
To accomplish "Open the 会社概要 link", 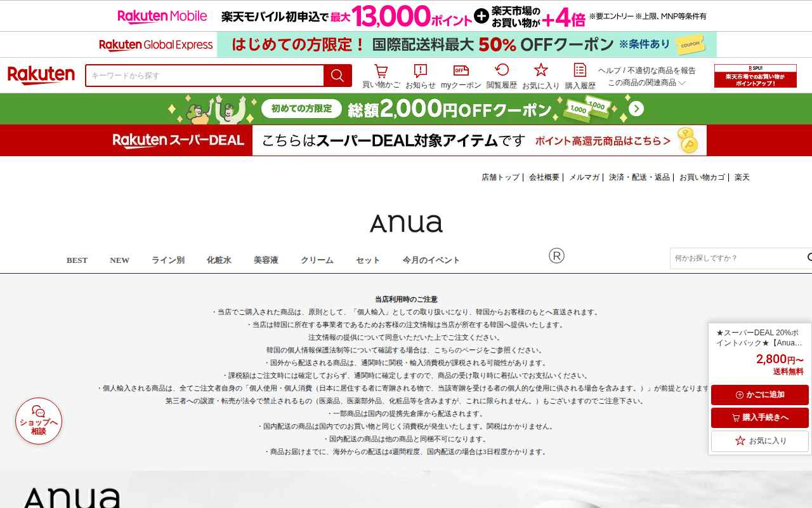I will [x=544, y=177].
